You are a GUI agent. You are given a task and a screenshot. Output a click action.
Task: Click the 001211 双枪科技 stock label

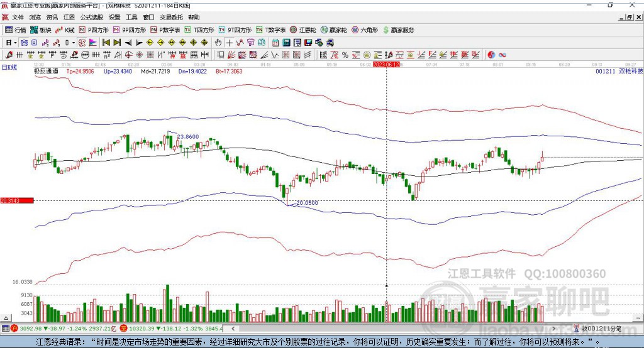(619, 71)
